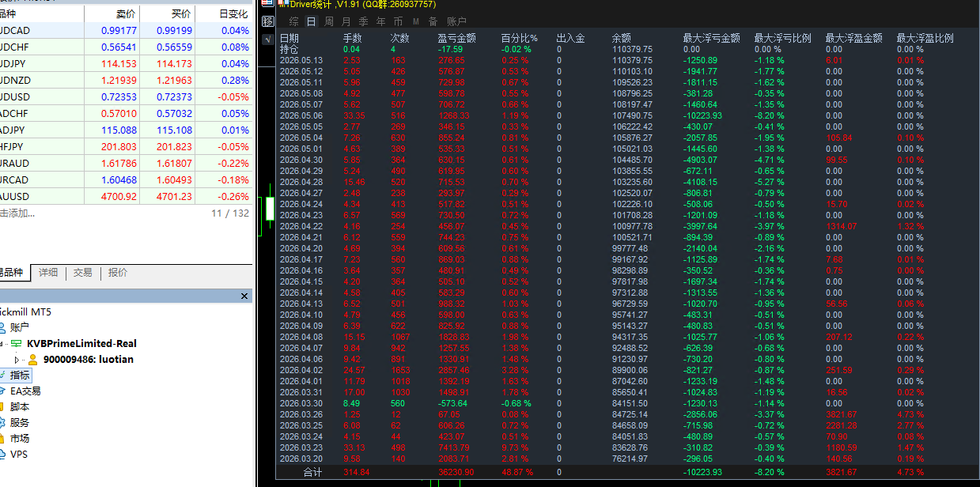This screenshot has height=487, width=980.
Task: Select the 2026.05.06 date row
Action: pos(301,115)
